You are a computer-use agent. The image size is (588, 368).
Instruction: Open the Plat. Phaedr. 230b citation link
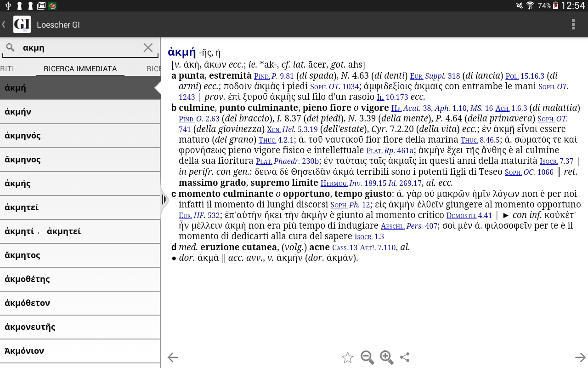pos(288,161)
